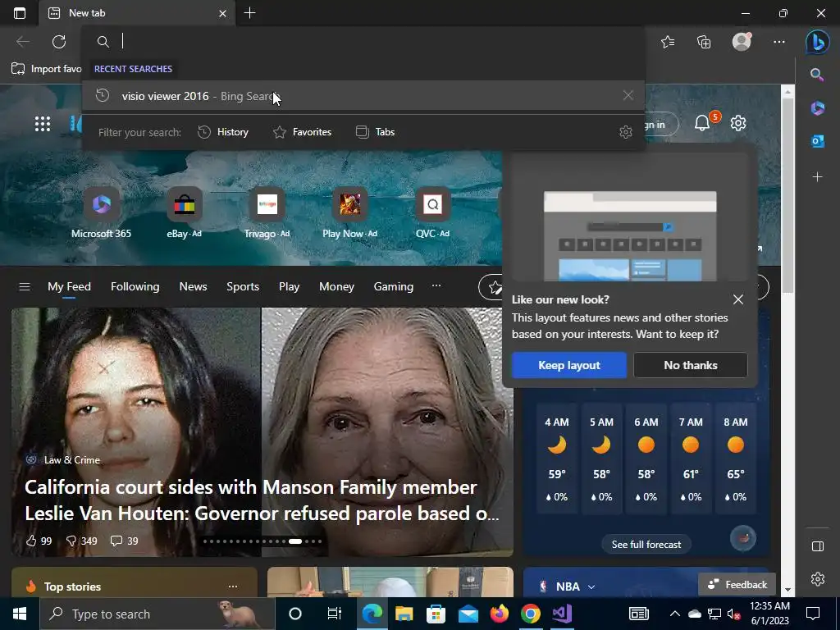Dislike the Manson Family article

tap(81, 541)
